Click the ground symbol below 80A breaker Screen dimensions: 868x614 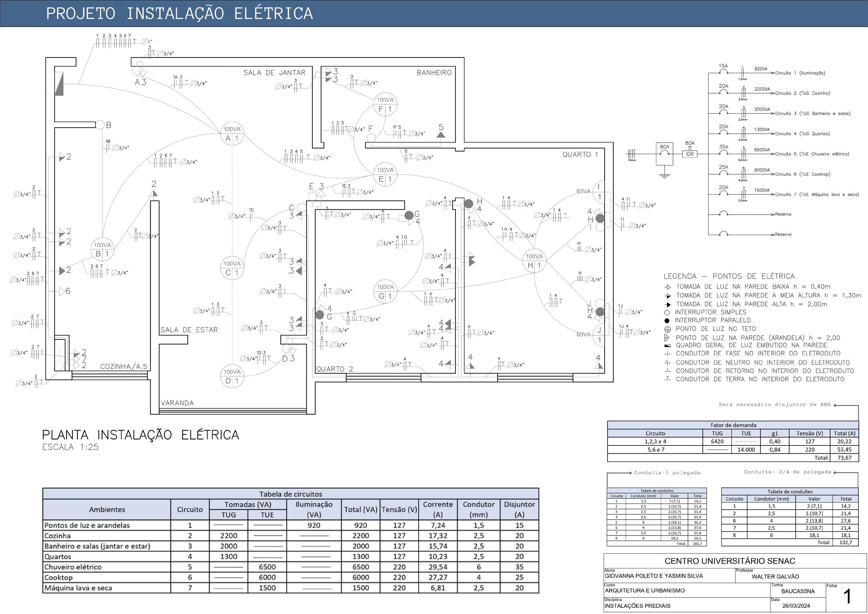point(664,176)
